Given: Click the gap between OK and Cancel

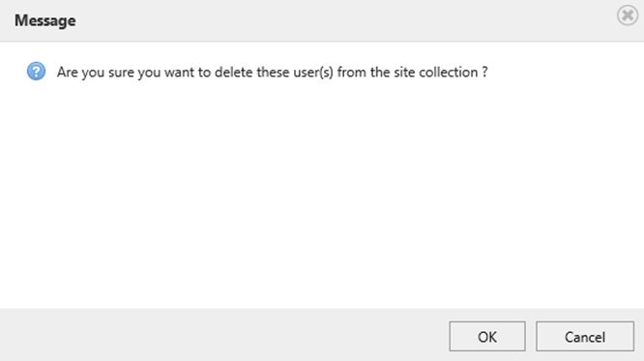Looking at the screenshot, I should click(x=531, y=337).
